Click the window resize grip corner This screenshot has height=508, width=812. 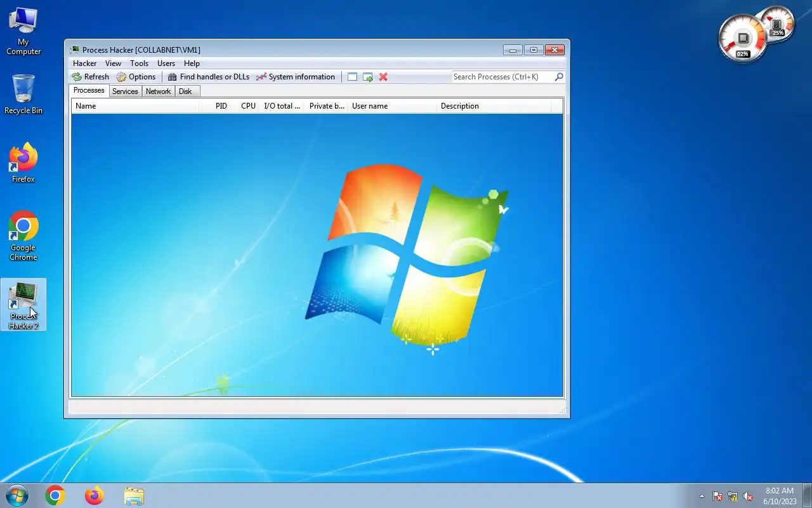[x=561, y=410]
